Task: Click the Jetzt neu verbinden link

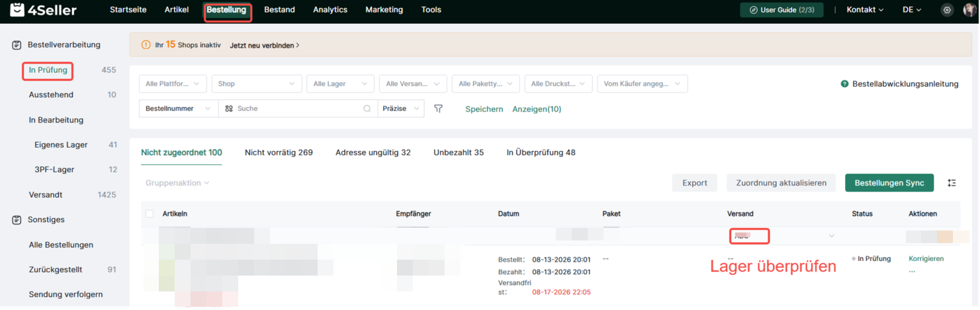Action: tap(265, 45)
